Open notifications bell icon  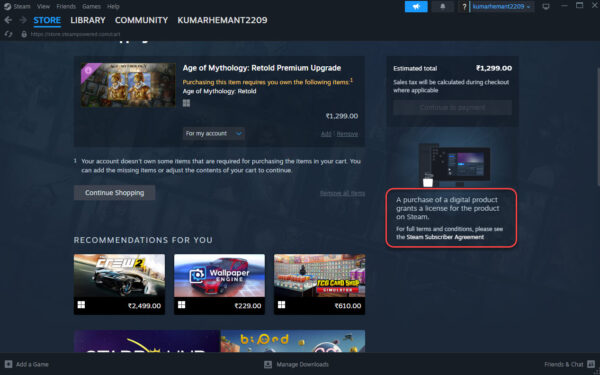point(442,7)
